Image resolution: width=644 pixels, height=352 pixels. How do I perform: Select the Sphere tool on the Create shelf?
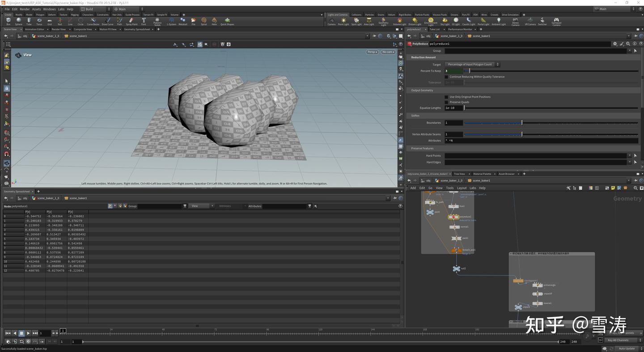point(18,21)
